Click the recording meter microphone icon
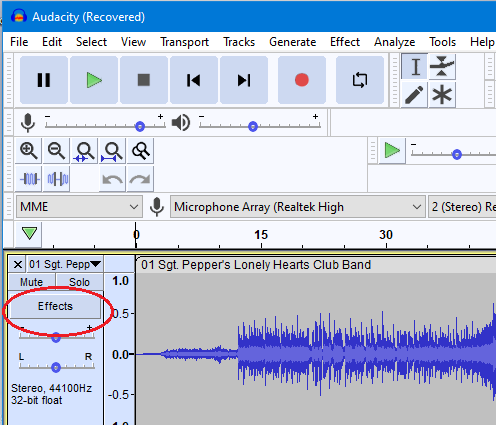Viewport: 496px width, 425px height. tap(28, 122)
